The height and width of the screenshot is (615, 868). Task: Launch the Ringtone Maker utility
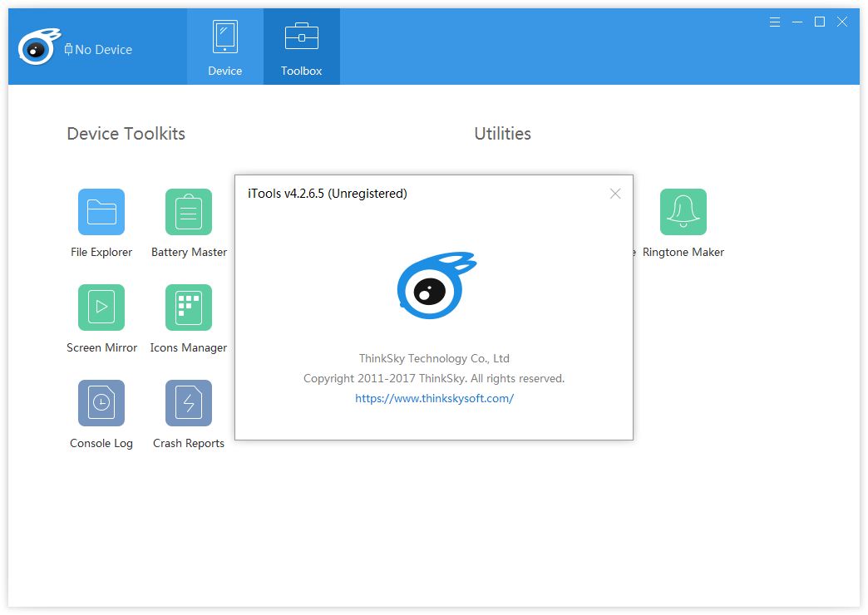pyautogui.click(x=683, y=212)
